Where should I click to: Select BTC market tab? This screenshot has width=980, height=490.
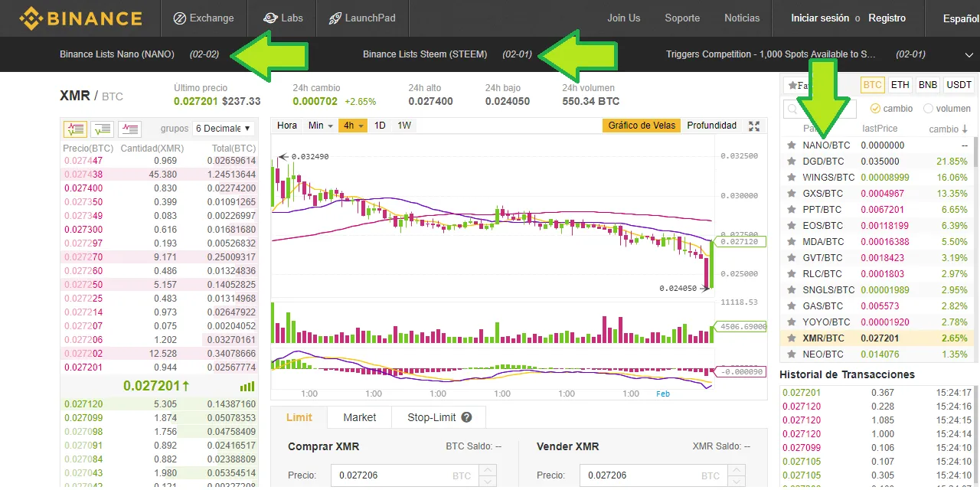click(873, 85)
